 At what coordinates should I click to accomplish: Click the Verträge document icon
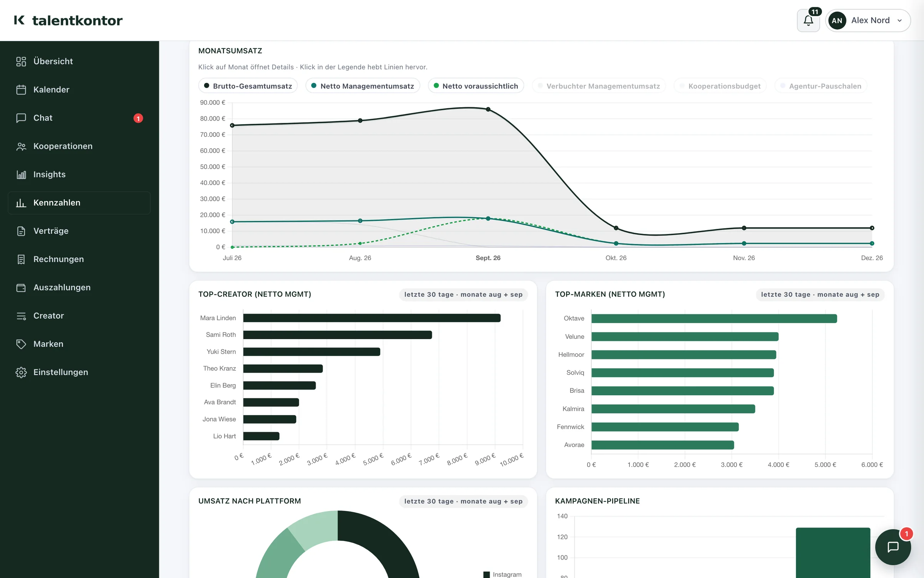point(21,231)
